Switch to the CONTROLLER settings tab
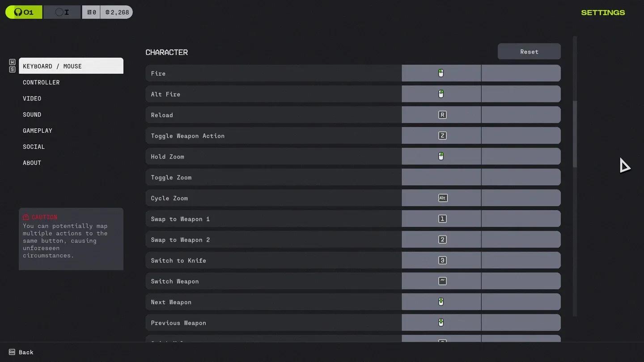644x362 pixels. coord(41,82)
